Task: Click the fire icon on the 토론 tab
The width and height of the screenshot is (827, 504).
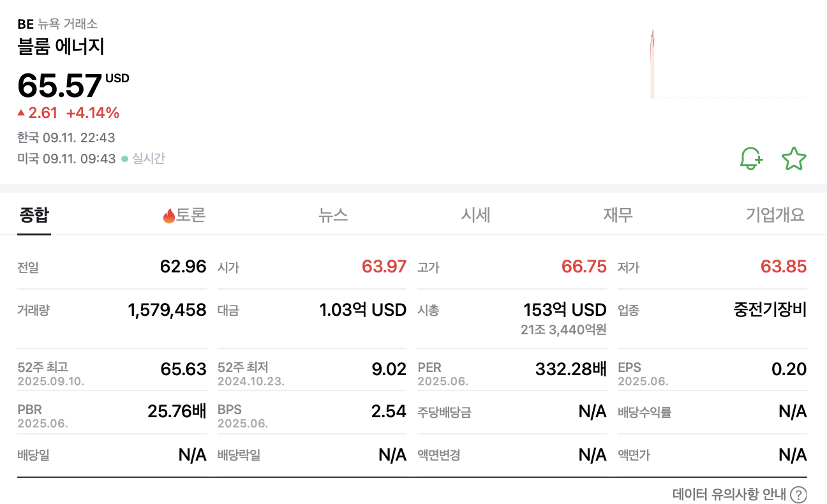Action: click(169, 216)
